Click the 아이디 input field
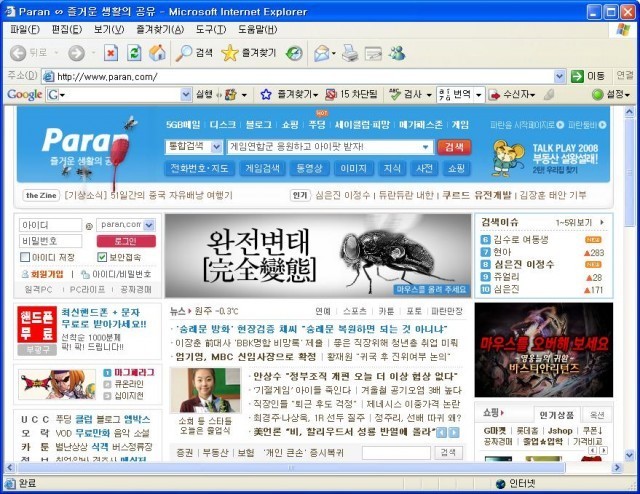The height and width of the screenshot is (494, 640). click(50, 225)
